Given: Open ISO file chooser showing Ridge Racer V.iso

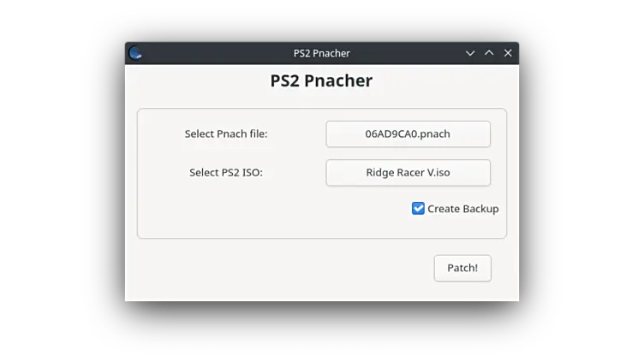Looking at the screenshot, I should tap(408, 173).
